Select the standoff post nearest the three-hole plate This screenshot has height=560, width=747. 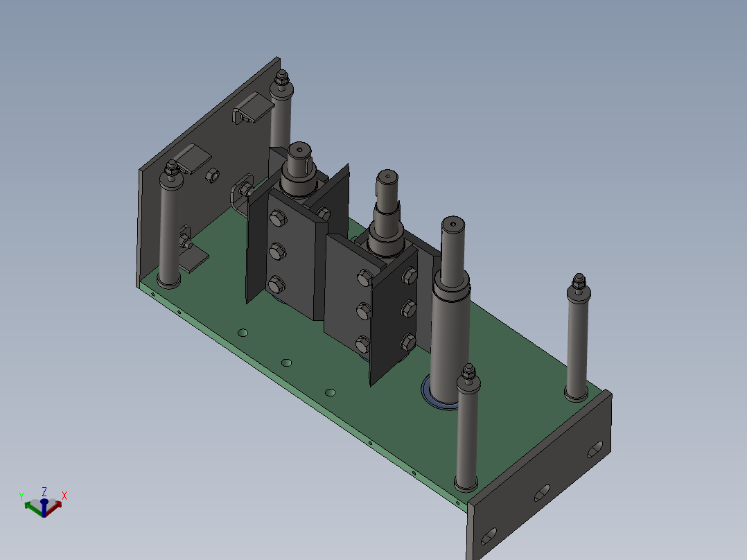pos(467,429)
